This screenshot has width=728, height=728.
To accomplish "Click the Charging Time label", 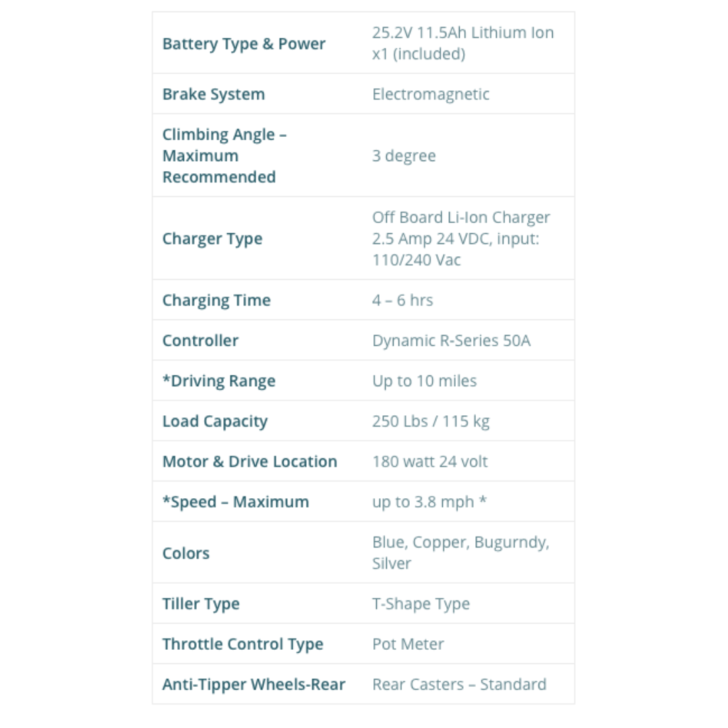I will pyautogui.click(x=216, y=301).
